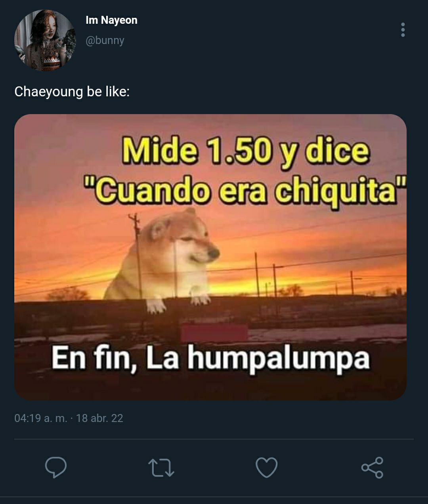The height and width of the screenshot is (504, 428).
Task: Like the tweet with the heart icon
Action: click(267, 468)
